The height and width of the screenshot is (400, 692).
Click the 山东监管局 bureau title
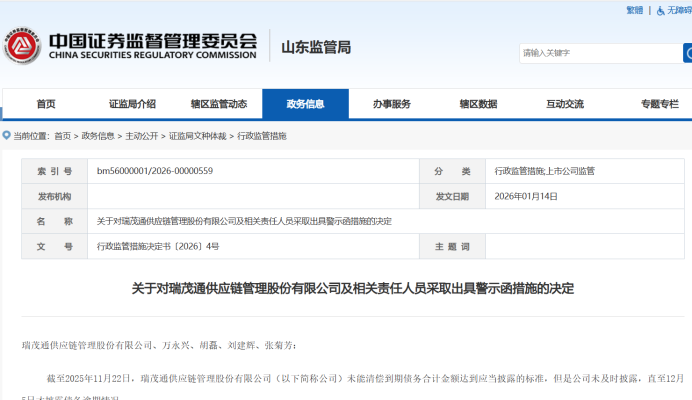(x=316, y=47)
